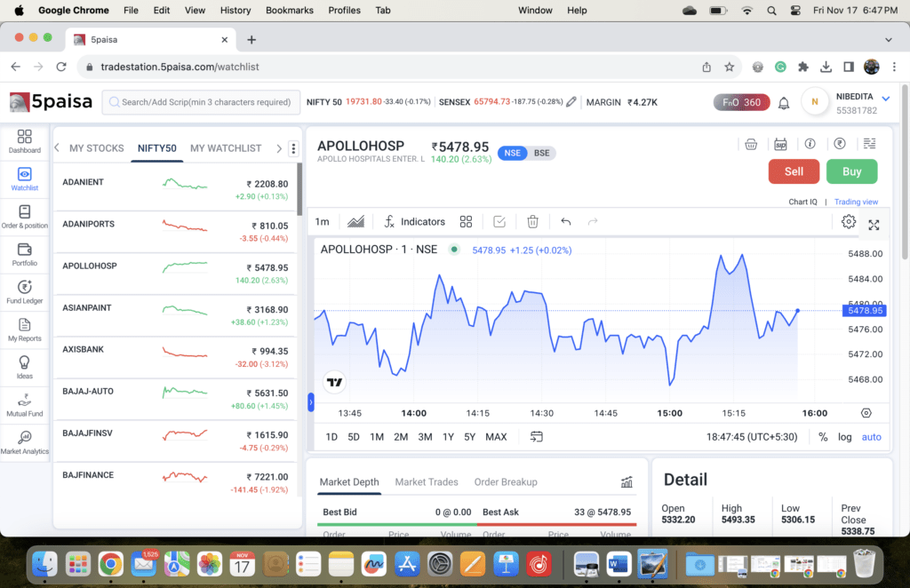The image size is (910, 588).
Task: Show next watchlist tabs with right chevron
Action: click(x=279, y=148)
